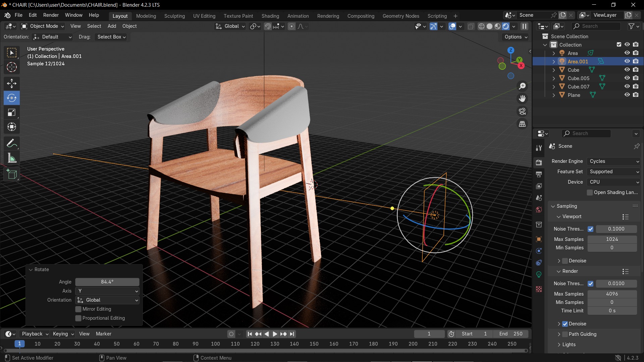Select the Annotate tool
Screen dimensions: 644x362
coord(12,143)
